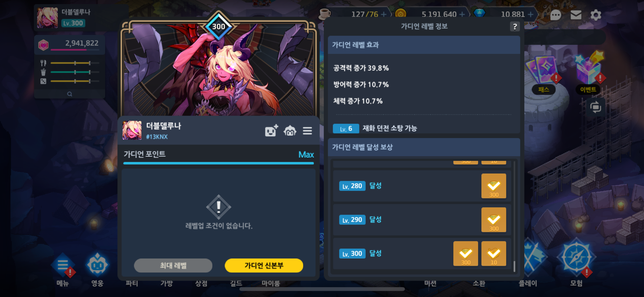Viewport: 644px width, 297px height.
Task: Click the add friend robot icon
Action: pos(271,130)
